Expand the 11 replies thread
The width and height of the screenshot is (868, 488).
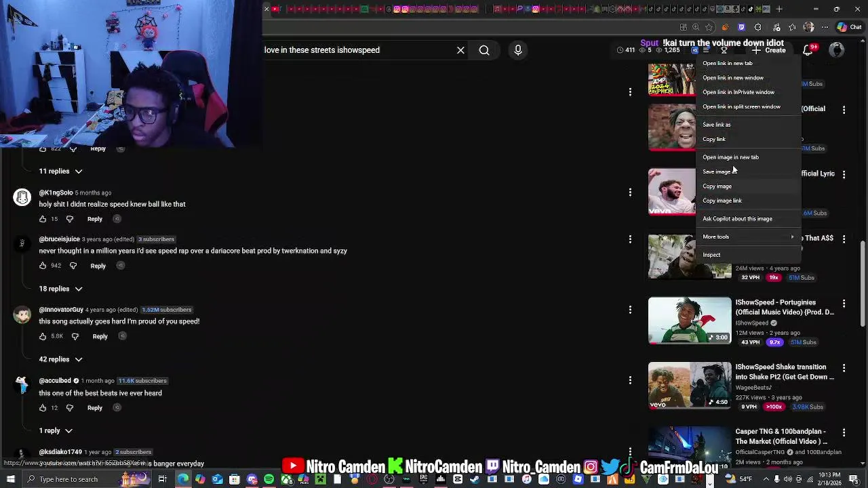pos(60,171)
